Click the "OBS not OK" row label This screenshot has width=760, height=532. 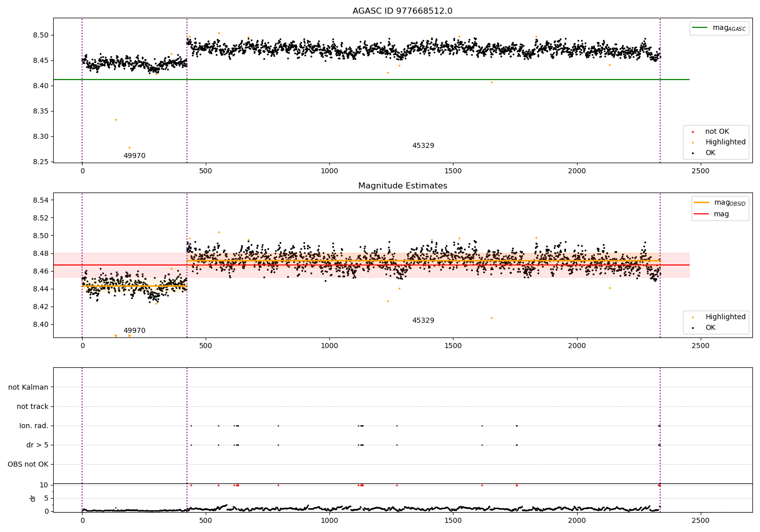(x=28, y=464)
